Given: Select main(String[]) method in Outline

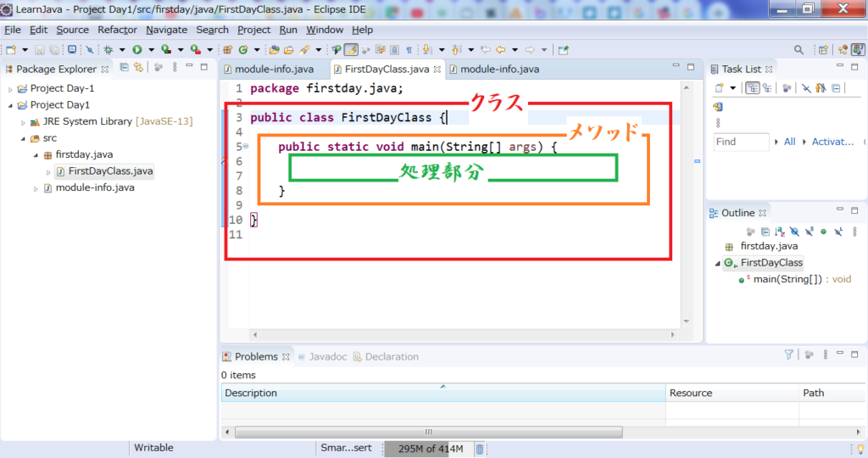Looking at the screenshot, I should (x=795, y=279).
